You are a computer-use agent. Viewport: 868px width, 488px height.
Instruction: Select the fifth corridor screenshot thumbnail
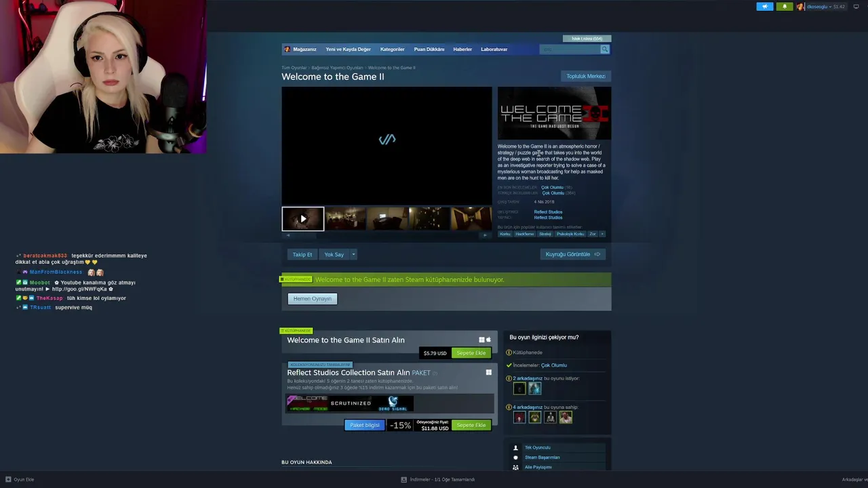tap(471, 219)
